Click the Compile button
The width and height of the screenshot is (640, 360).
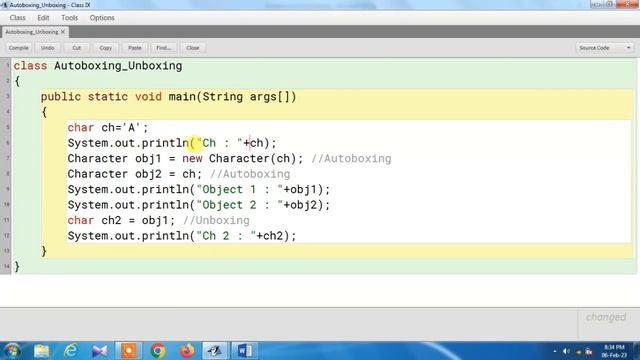coord(19,48)
